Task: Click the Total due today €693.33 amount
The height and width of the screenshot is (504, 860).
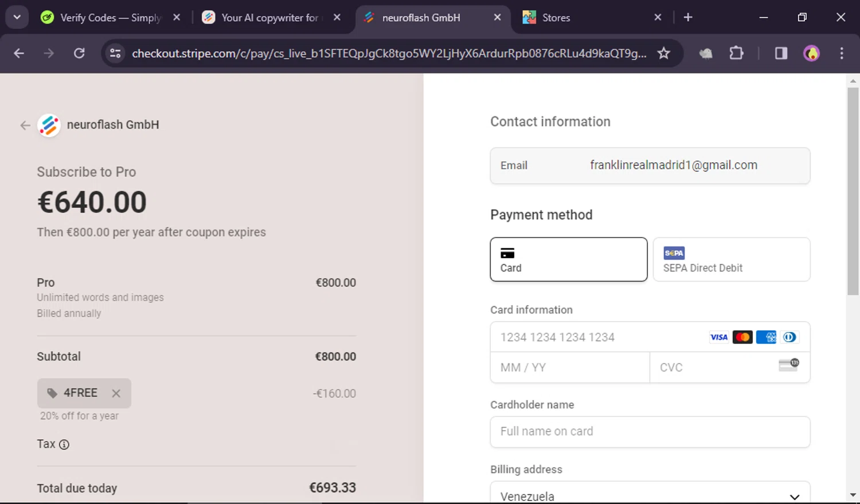Action: 333,488
